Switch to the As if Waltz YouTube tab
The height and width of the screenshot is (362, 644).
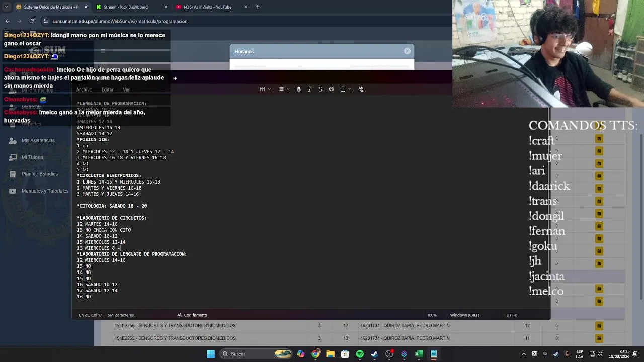tap(211, 7)
